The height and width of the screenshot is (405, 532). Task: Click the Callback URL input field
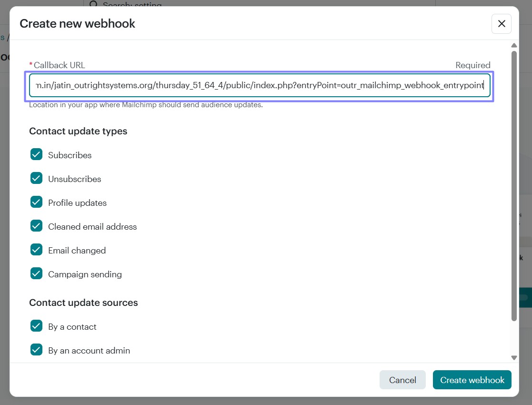point(260,85)
